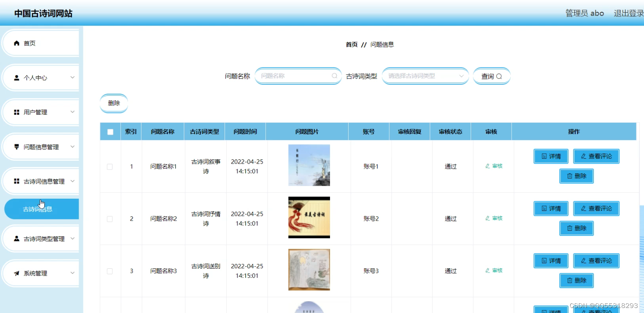
Task: Open the 用户管理 sidebar menu
Action: [41, 112]
